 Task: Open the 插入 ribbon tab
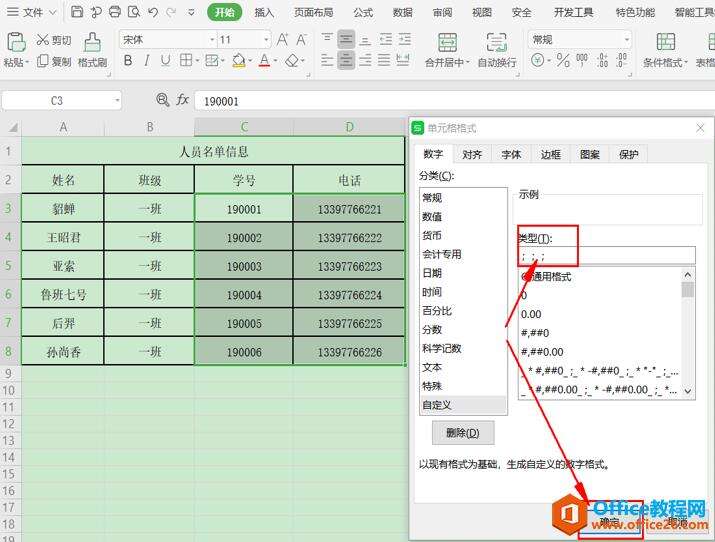264,13
